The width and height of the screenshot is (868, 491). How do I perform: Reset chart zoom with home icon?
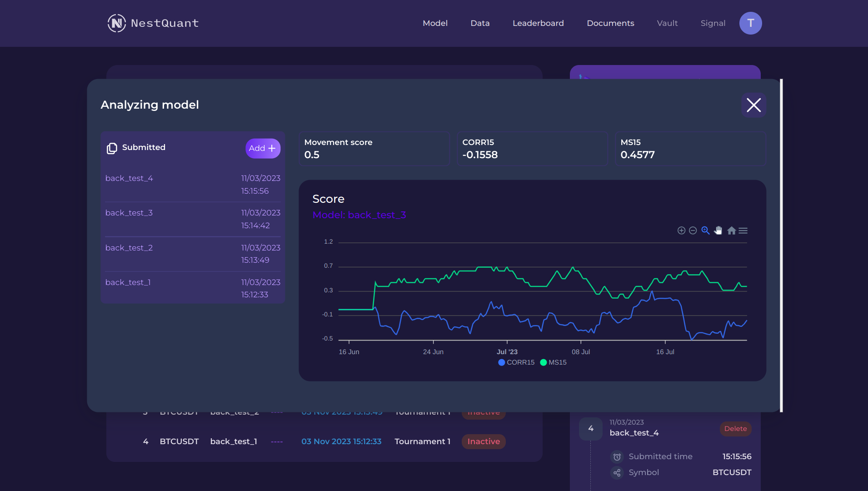(731, 230)
